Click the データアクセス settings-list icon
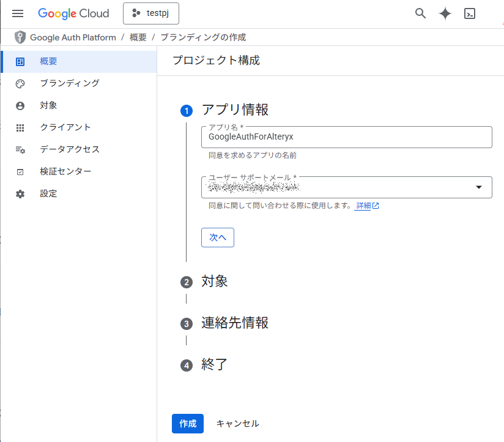This screenshot has width=504, height=442. click(20, 149)
